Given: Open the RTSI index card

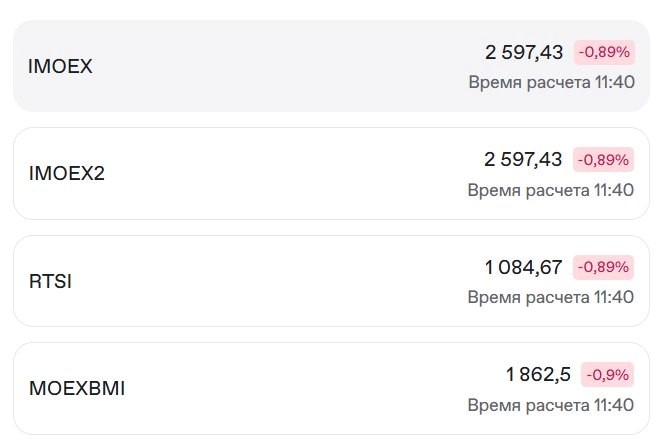Looking at the screenshot, I should pos(331,281).
